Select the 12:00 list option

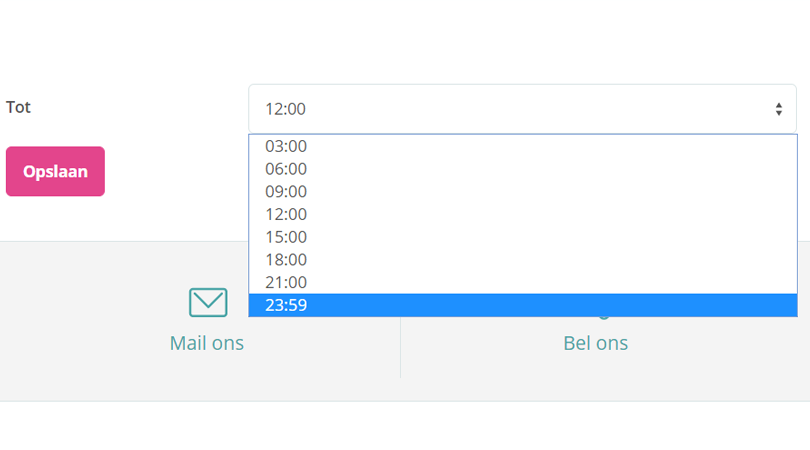pos(286,214)
